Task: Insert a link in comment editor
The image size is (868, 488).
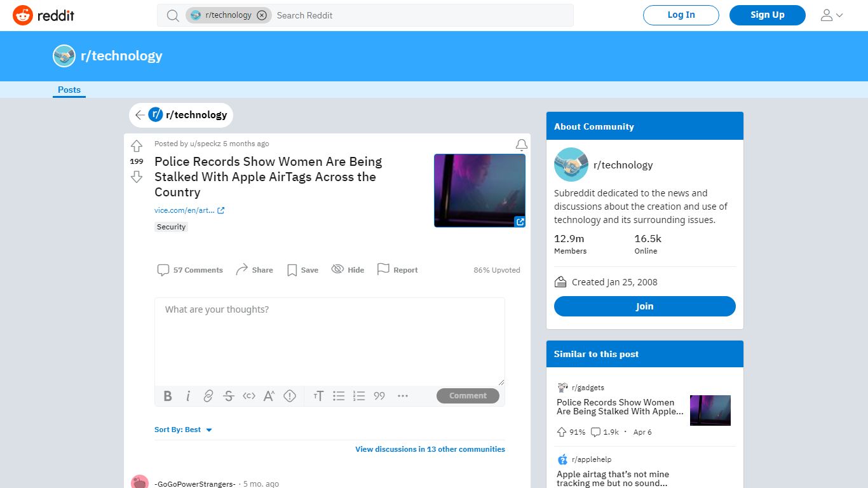Action: click(x=208, y=396)
